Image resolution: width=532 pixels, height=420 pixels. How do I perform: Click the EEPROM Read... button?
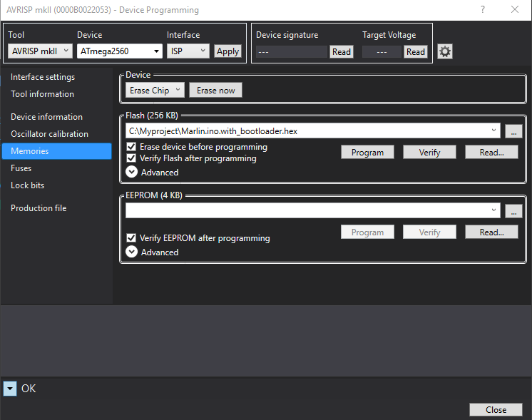491,232
